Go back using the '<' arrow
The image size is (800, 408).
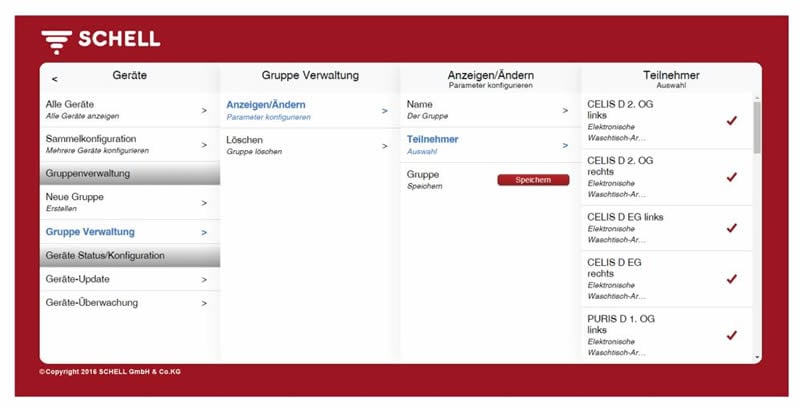[55, 79]
